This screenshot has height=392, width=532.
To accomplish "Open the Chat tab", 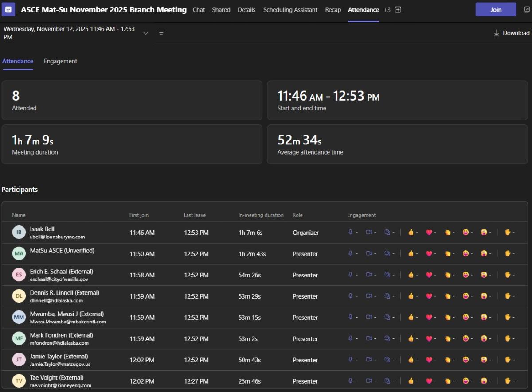I will pyautogui.click(x=199, y=10).
